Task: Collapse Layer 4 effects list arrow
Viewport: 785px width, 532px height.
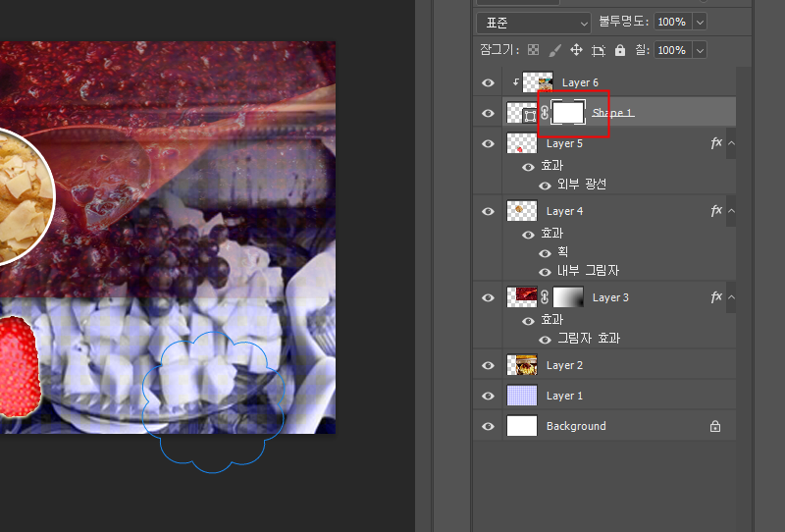Action: point(731,210)
